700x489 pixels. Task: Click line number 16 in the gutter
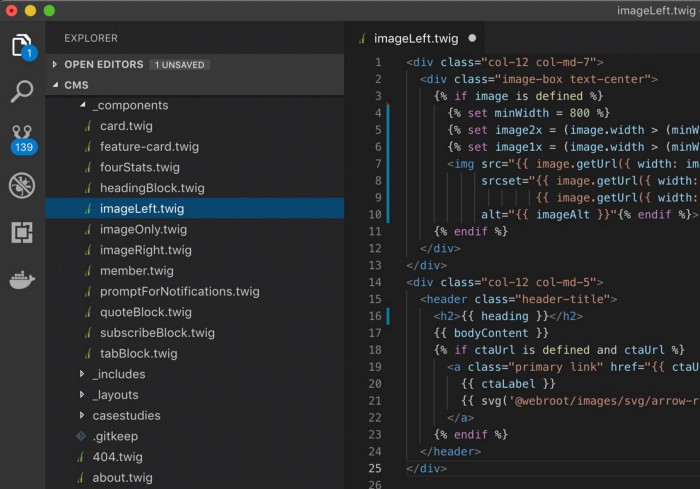[376, 315]
